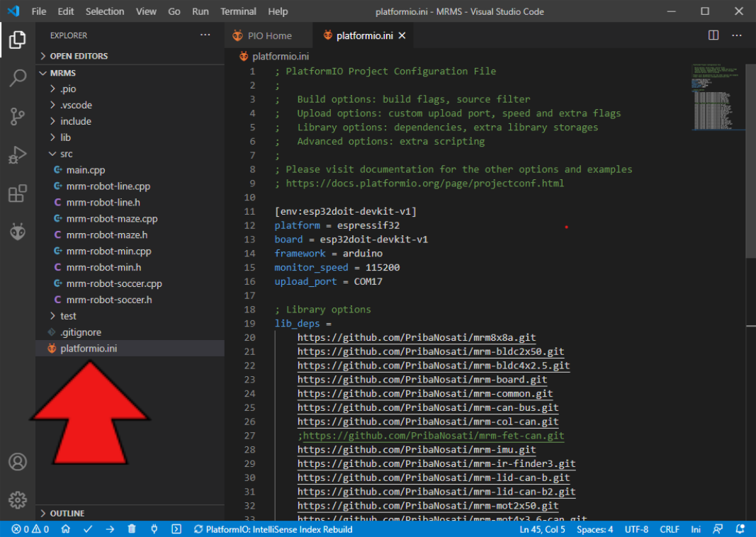
Task: Open main.cpp in the explorer
Action: click(x=86, y=170)
